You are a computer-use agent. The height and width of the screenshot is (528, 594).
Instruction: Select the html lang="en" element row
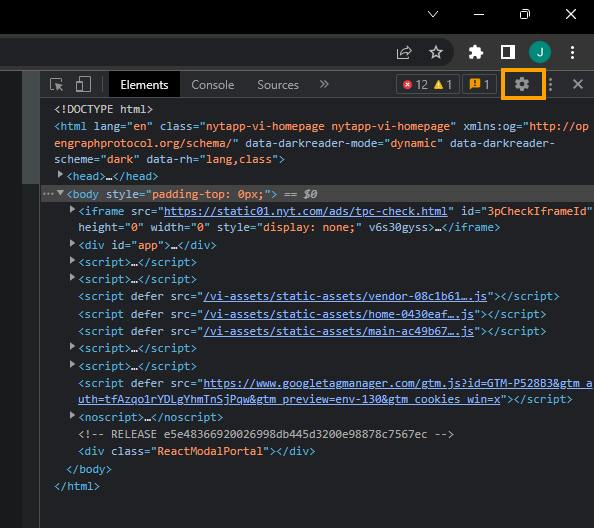click(321, 143)
